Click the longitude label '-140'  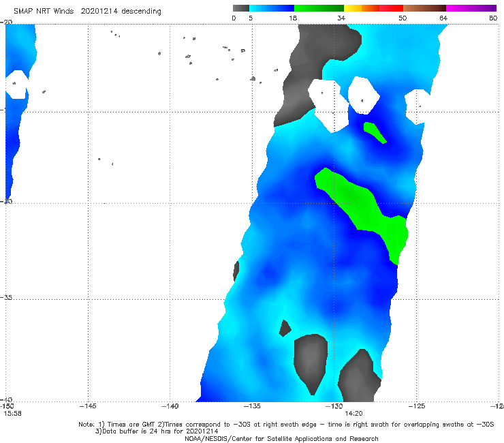pos(170,406)
